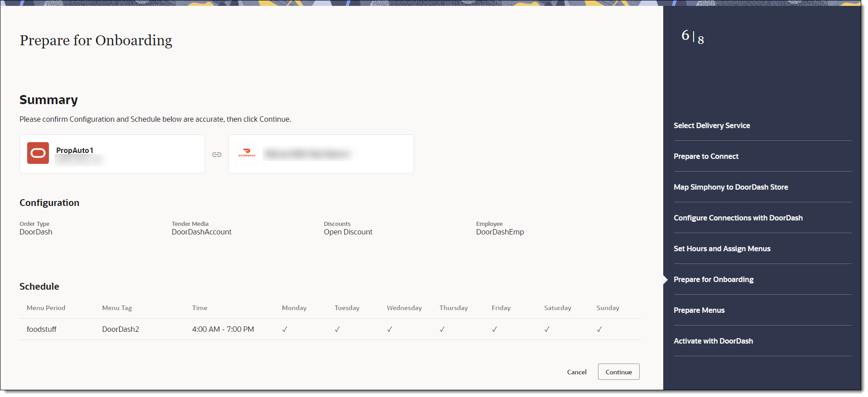The image size is (868, 397).
Task: Click the Prepare for Onboarding page title
Action: click(x=96, y=40)
